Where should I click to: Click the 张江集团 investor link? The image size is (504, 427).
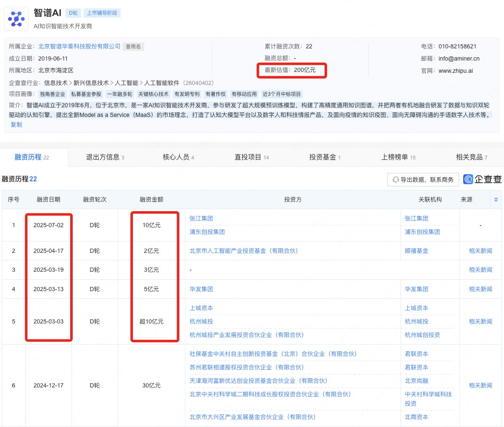pos(201,218)
